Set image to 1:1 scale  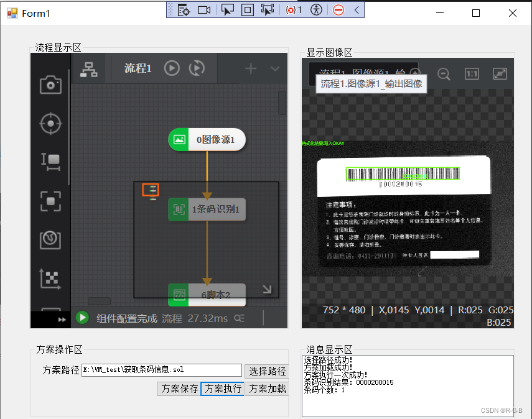point(472,74)
